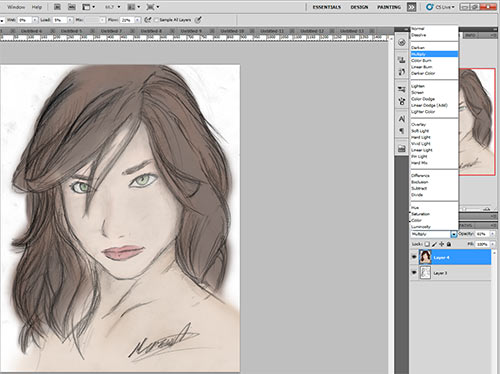This screenshot has height=374, width=500.
Task: Show more workspaces with the double-arrow button
Action: pyautogui.click(x=411, y=7)
